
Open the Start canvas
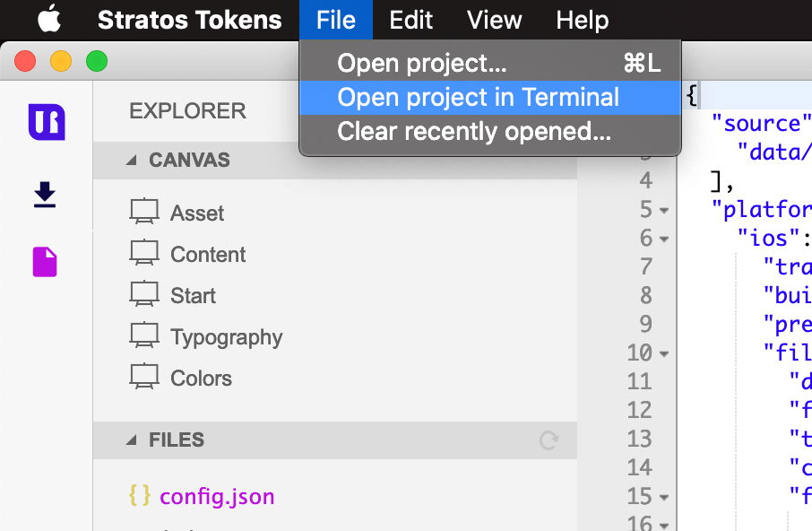pyautogui.click(x=193, y=296)
